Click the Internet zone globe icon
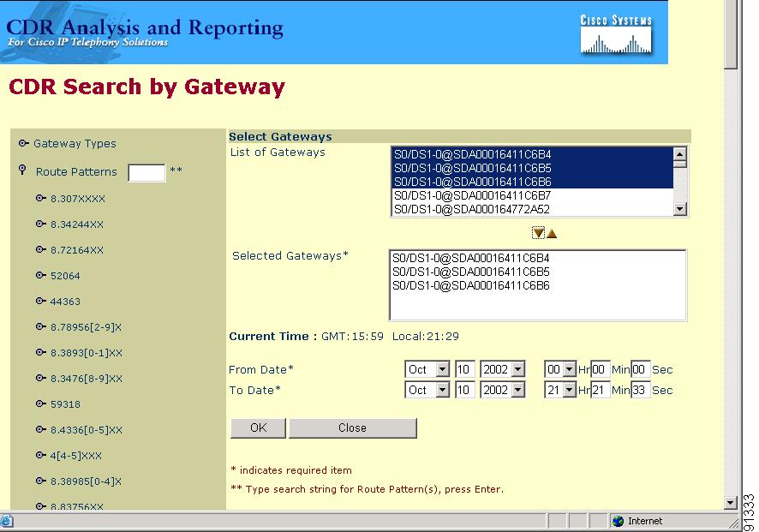This screenshot has height=532, width=759. pos(618,521)
